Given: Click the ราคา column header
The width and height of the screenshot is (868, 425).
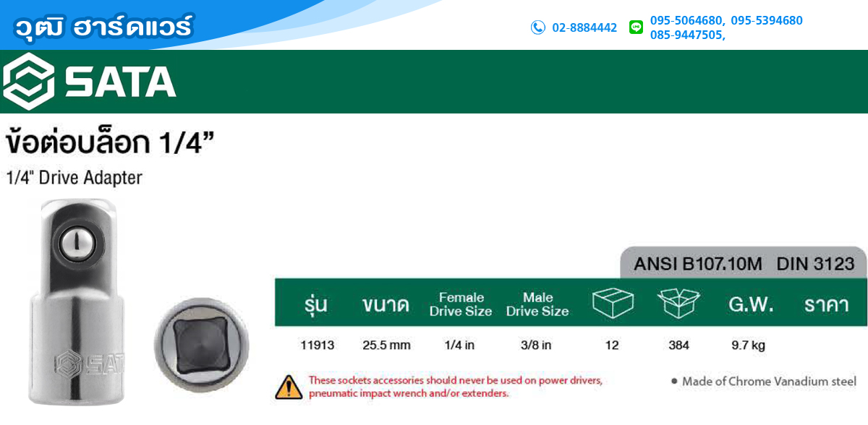Looking at the screenshot, I should (827, 304).
